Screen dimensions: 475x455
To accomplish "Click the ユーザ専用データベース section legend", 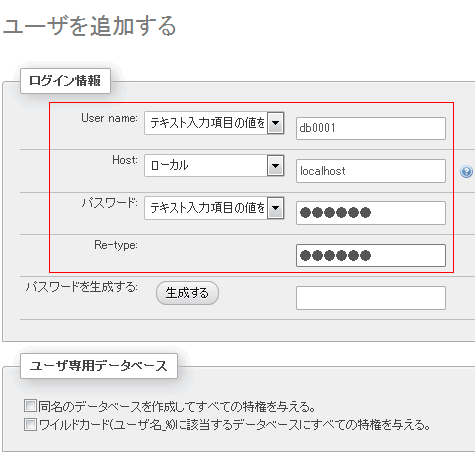I will coord(99,366).
